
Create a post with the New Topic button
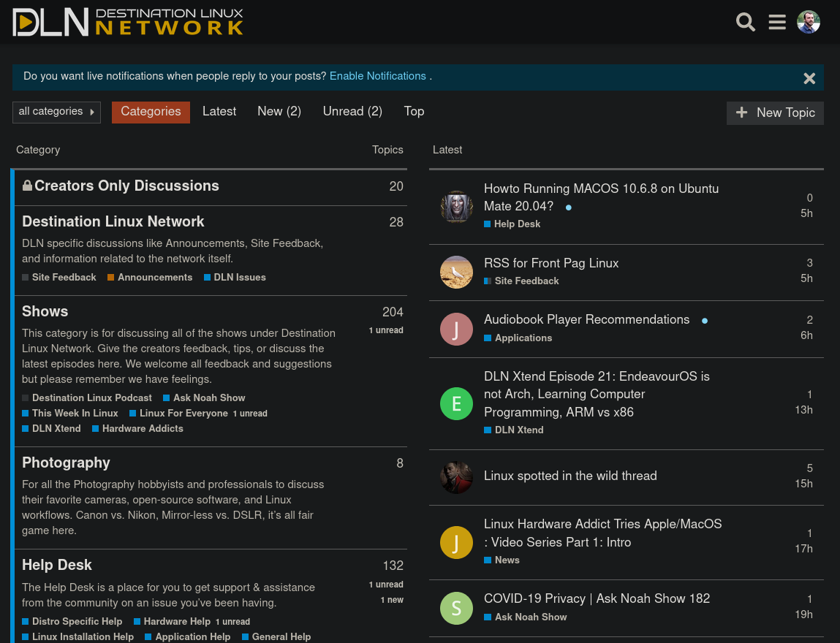[x=775, y=113]
